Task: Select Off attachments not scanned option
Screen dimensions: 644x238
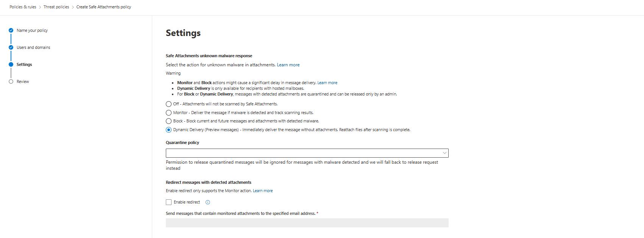Action: [169, 104]
